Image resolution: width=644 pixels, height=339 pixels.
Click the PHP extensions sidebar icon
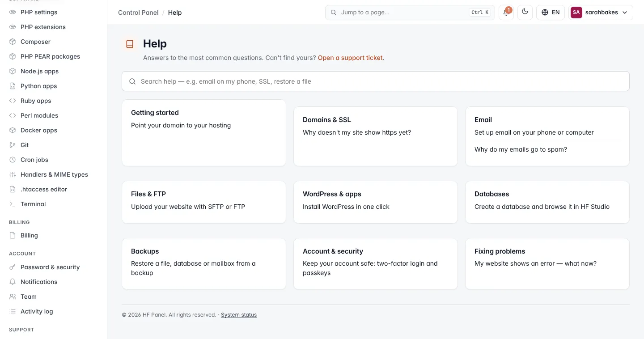tap(13, 27)
